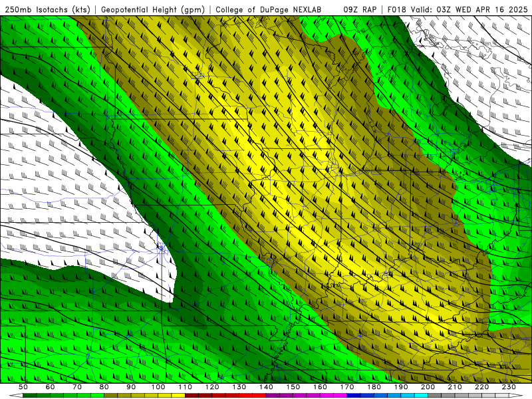532x399 pixels.
Task: Click the legend value '110'
Action: pyautogui.click(x=186, y=387)
